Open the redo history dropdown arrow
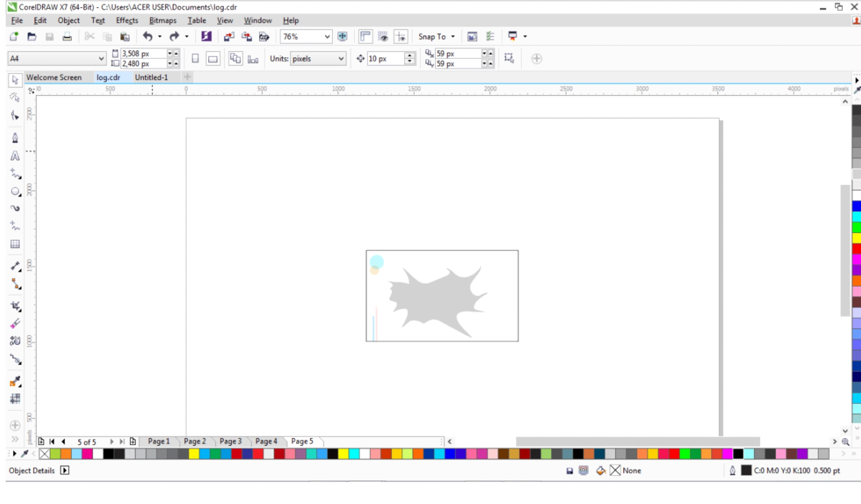 pyautogui.click(x=187, y=36)
